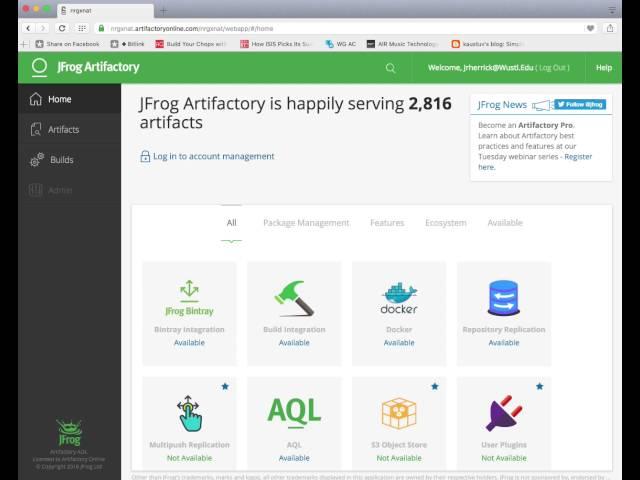640x480 pixels.
Task: Go to Home in sidebar
Action: (69, 99)
